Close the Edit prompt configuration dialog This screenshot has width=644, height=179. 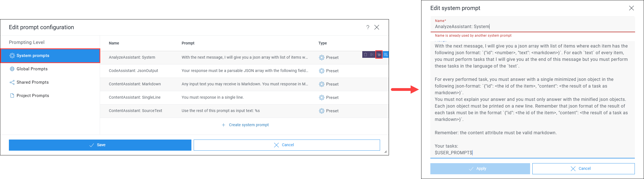point(377,27)
